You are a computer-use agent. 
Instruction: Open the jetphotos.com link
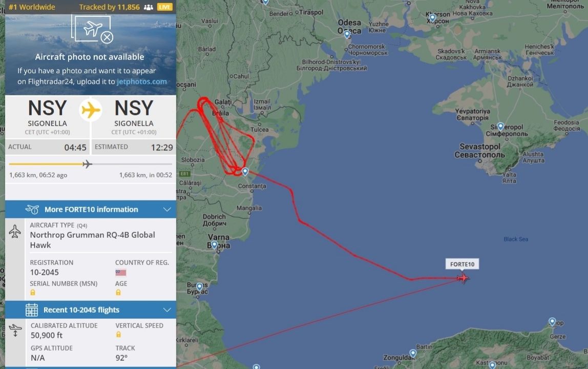(x=142, y=81)
